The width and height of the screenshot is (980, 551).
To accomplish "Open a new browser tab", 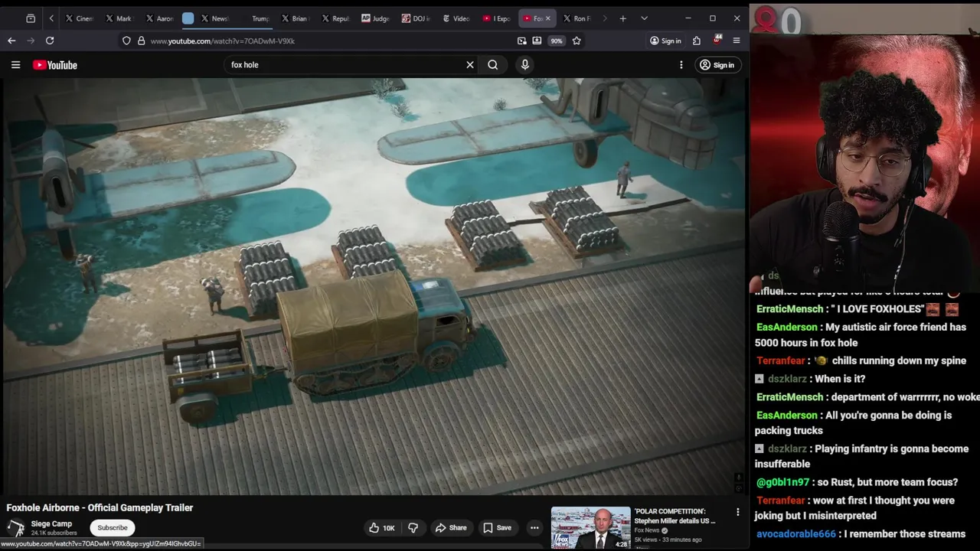I will tap(622, 18).
